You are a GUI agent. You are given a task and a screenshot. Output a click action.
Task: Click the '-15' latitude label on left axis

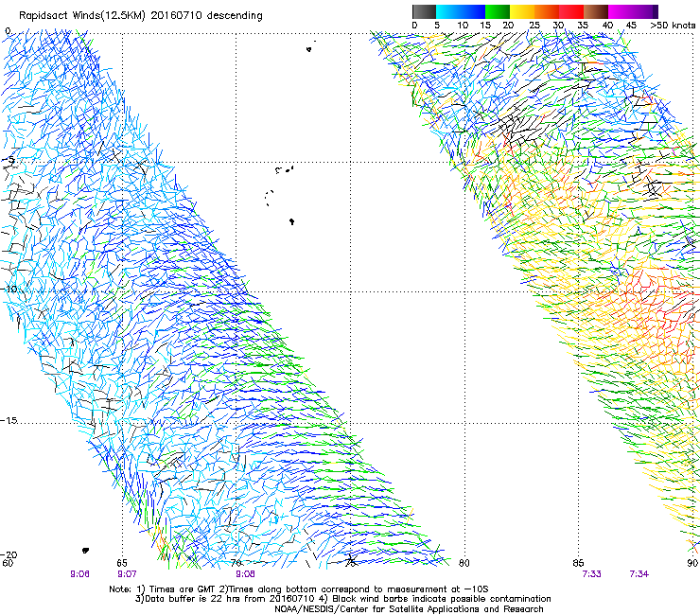[x=9, y=421]
